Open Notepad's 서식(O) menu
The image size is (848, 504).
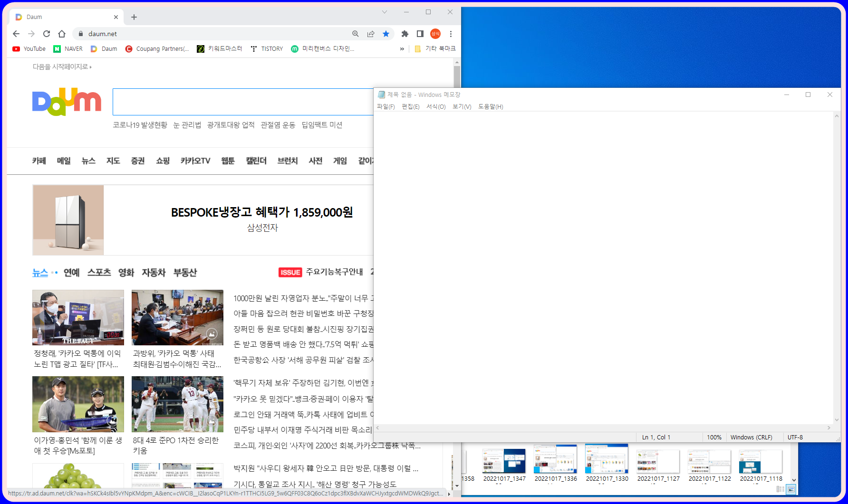436,107
